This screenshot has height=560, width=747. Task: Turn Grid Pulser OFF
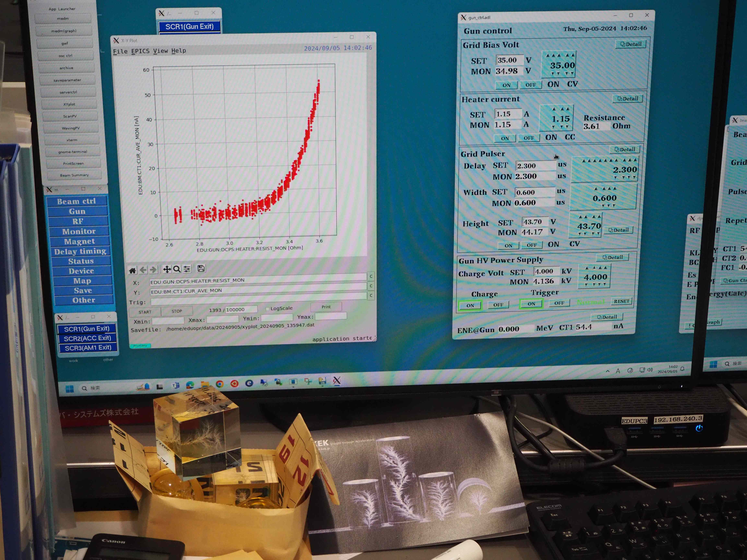tap(532, 245)
